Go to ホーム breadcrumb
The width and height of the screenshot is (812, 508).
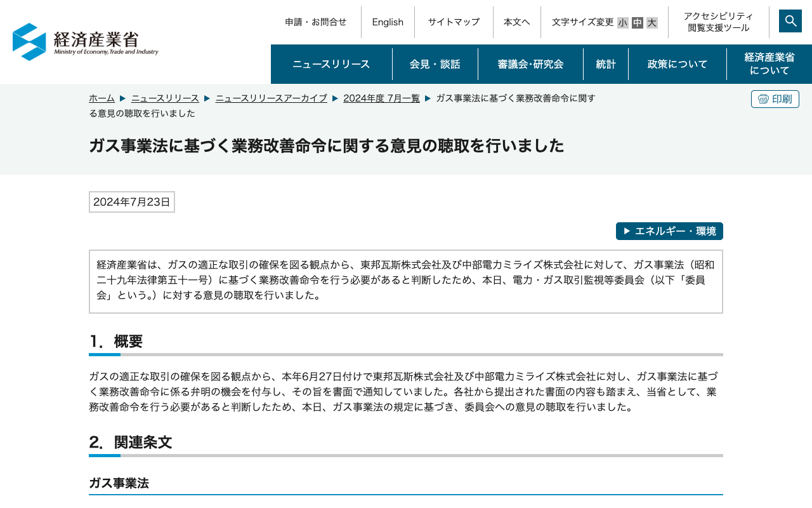coord(101,98)
